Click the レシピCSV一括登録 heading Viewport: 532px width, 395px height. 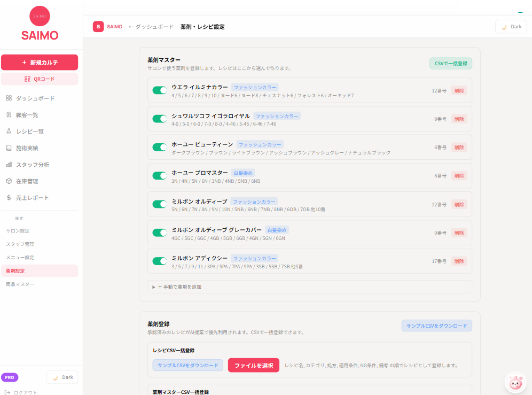174,351
